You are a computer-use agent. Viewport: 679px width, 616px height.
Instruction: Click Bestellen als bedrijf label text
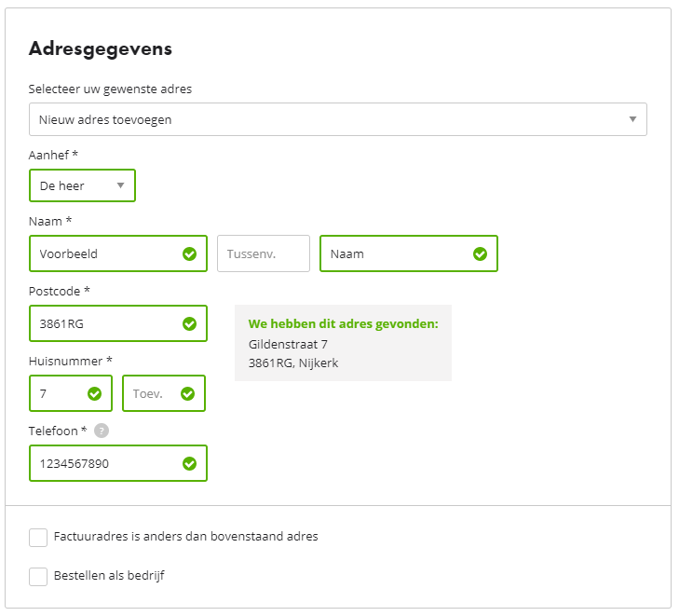click(109, 576)
